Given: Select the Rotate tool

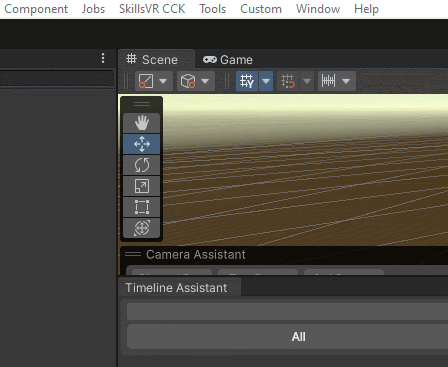Looking at the screenshot, I should [142, 165].
